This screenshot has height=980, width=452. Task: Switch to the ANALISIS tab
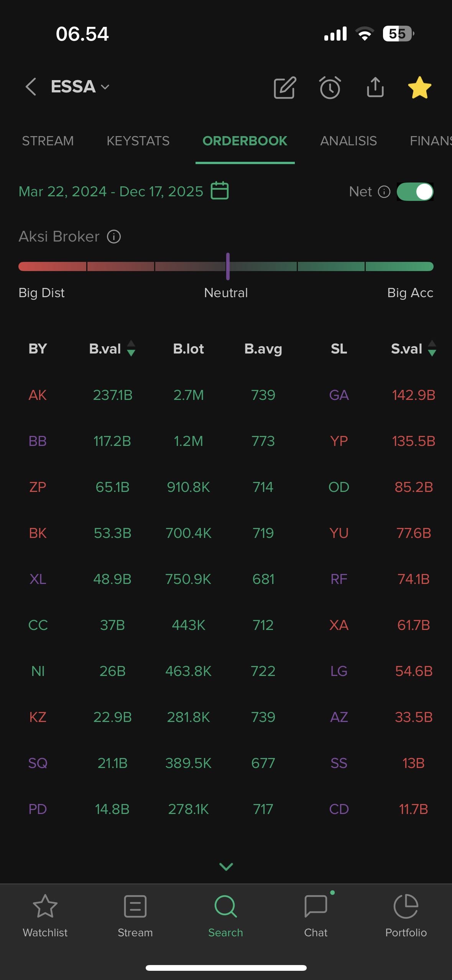click(348, 141)
